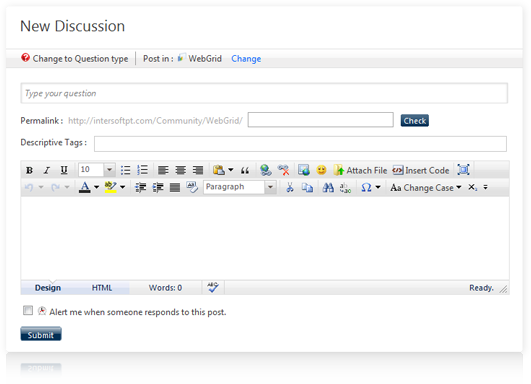Insert a bulleted list
This screenshot has width=531, height=384.
click(x=125, y=170)
